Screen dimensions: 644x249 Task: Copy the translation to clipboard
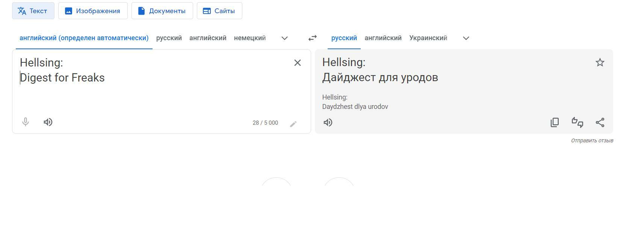555,122
